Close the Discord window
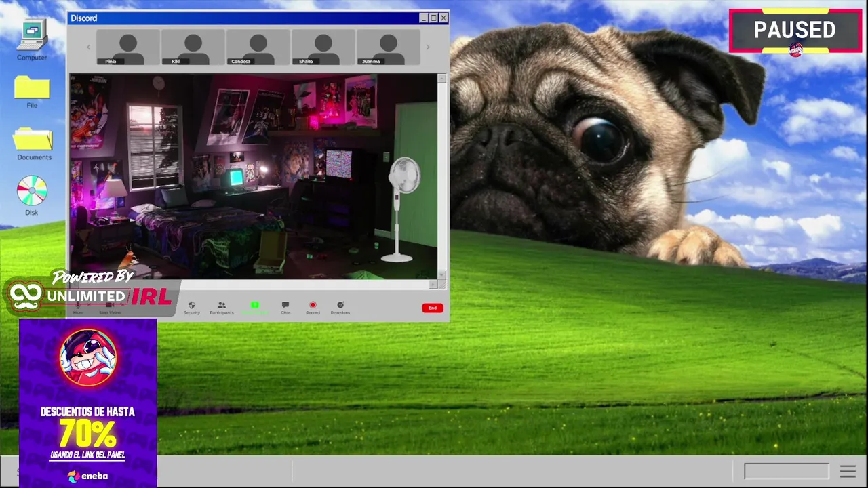This screenshot has width=868, height=488. click(443, 18)
